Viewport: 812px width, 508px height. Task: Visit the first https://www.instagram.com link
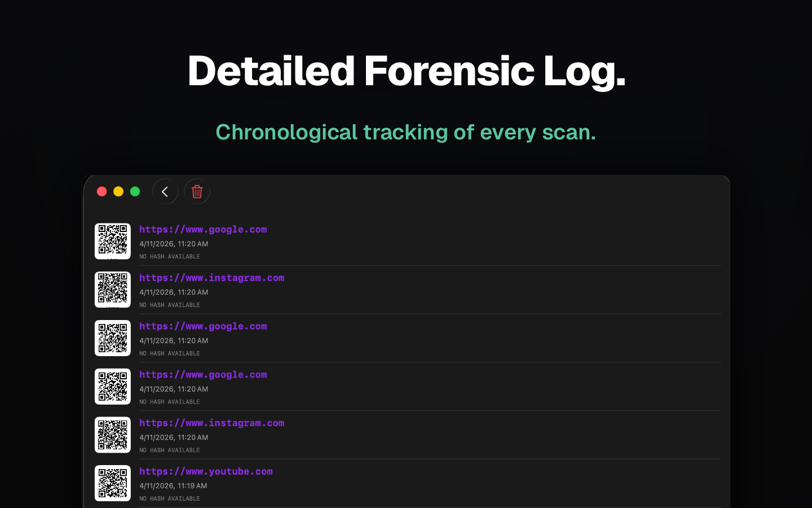(x=211, y=278)
